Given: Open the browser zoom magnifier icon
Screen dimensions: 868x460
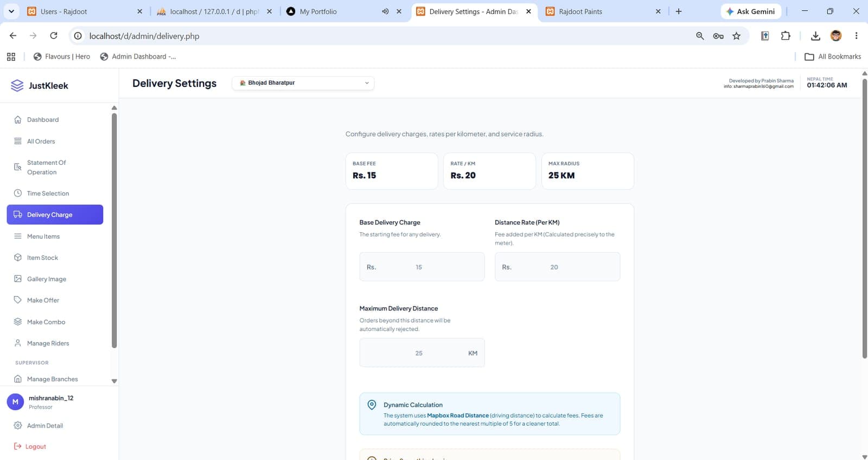Looking at the screenshot, I should pos(700,36).
